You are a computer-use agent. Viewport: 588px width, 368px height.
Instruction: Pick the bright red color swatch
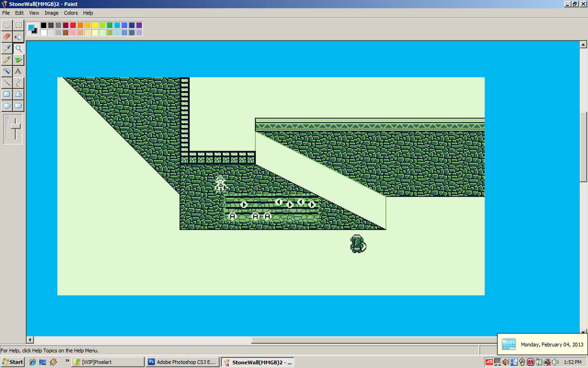73,25
